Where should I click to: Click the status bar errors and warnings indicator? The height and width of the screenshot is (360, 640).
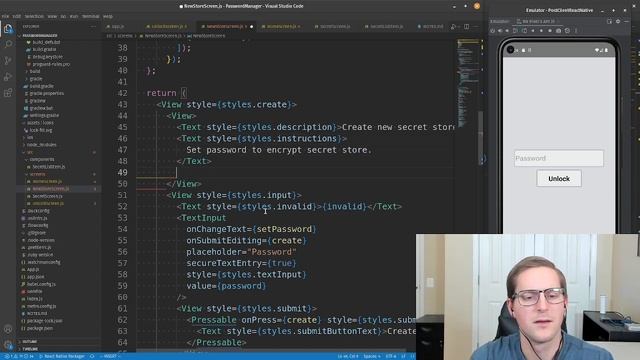[x=19, y=356]
